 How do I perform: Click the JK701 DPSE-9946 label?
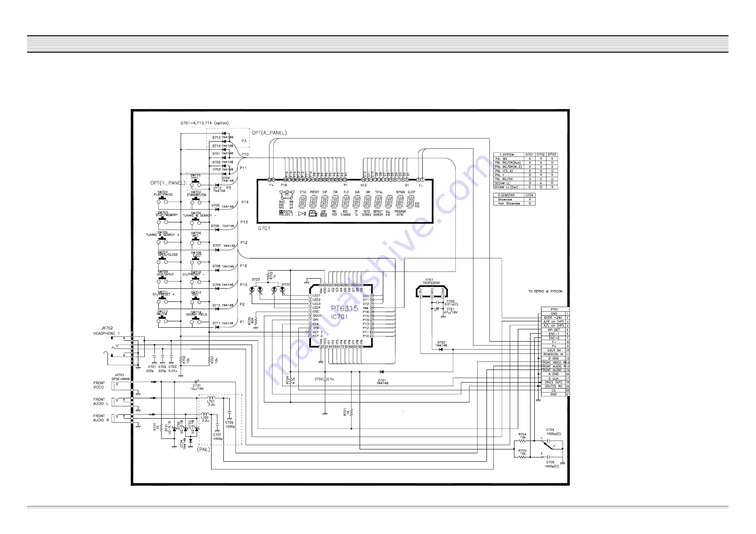[x=121, y=377]
